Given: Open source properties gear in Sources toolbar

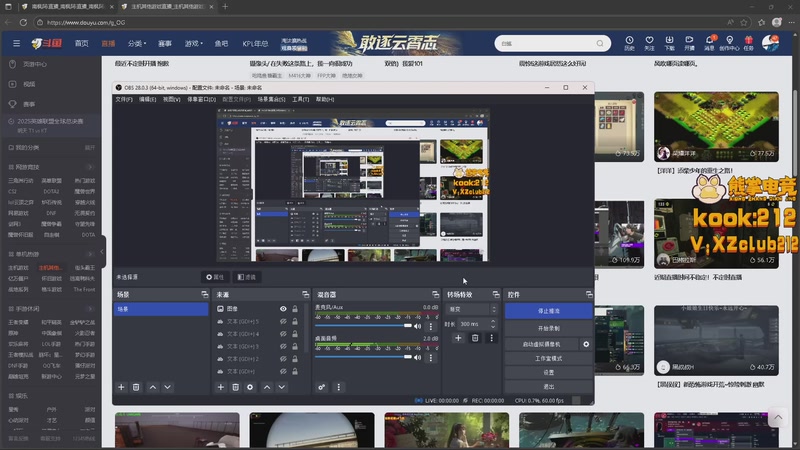Looking at the screenshot, I should 250,387.
